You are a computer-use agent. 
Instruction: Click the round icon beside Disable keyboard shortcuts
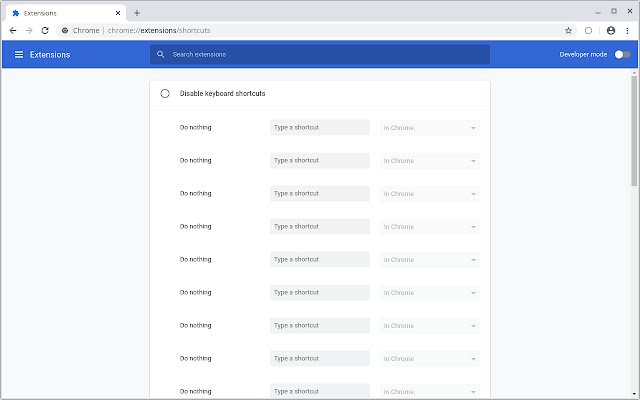(165, 93)
